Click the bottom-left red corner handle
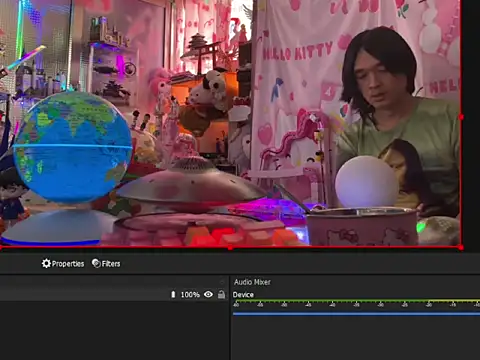This screenshot has height=360, width=480. tap(1, 248)
